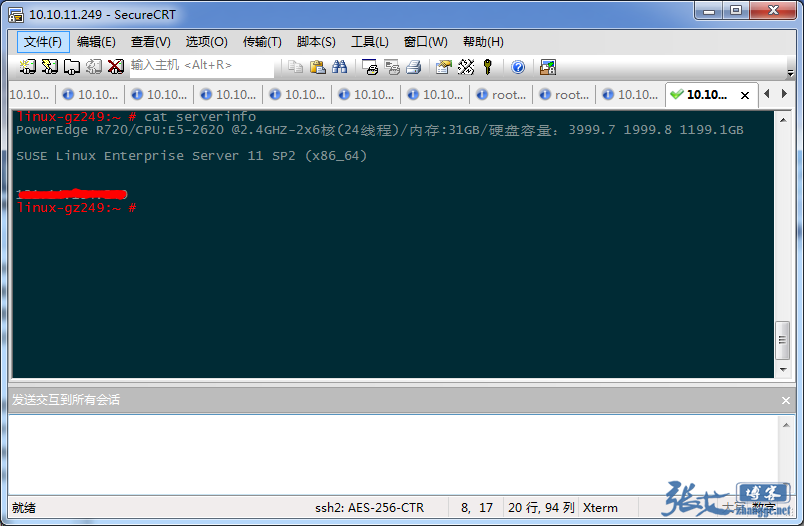
Task: Open Global Options tools icon
Action: 466,67
